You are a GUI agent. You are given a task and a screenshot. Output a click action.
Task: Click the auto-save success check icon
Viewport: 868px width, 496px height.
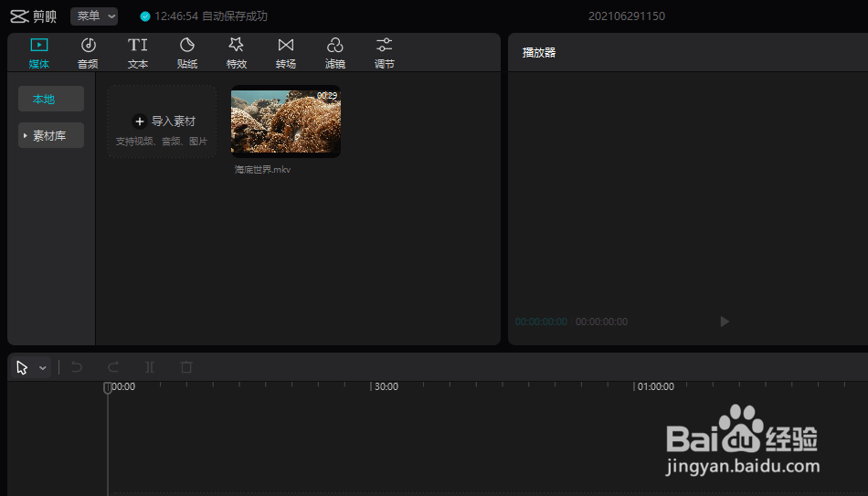(145, 16)
